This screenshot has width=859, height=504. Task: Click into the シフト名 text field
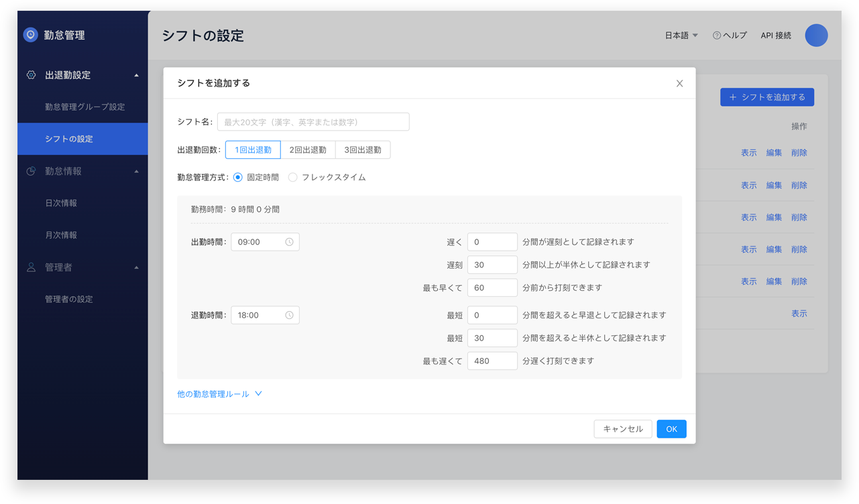coord(312,122)
